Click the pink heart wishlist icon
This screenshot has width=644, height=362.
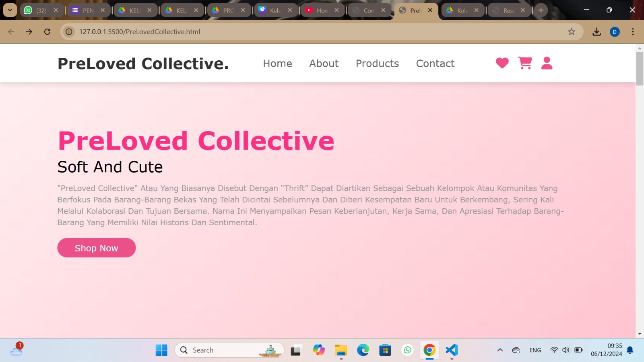[502, 63]
